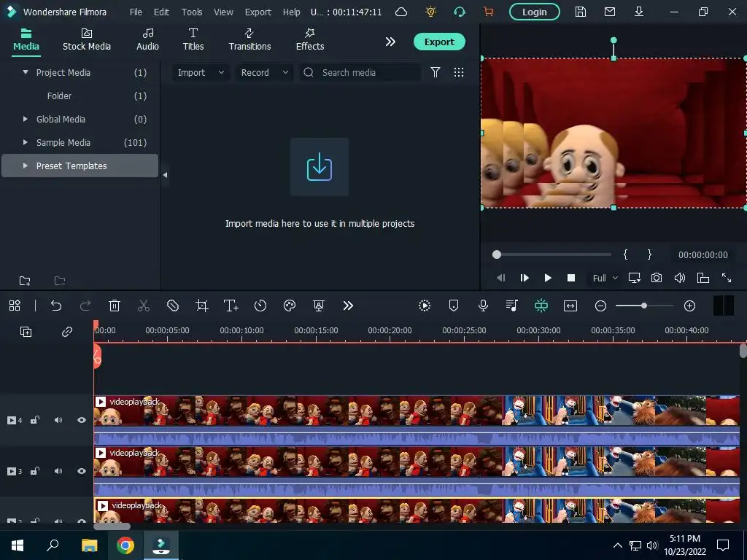This screenshot has height=560, width=747.
Task: Click the add track icon
Action: coord(26,332)
